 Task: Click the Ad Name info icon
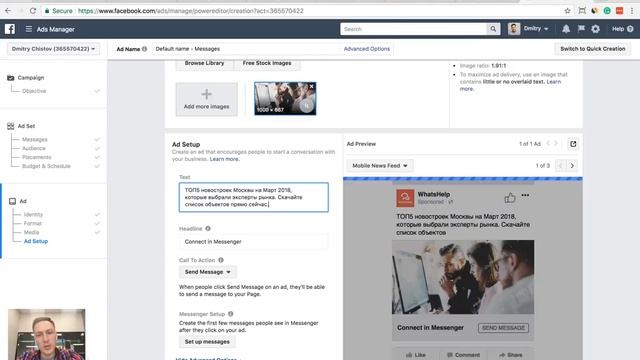(x=144, y=49)
